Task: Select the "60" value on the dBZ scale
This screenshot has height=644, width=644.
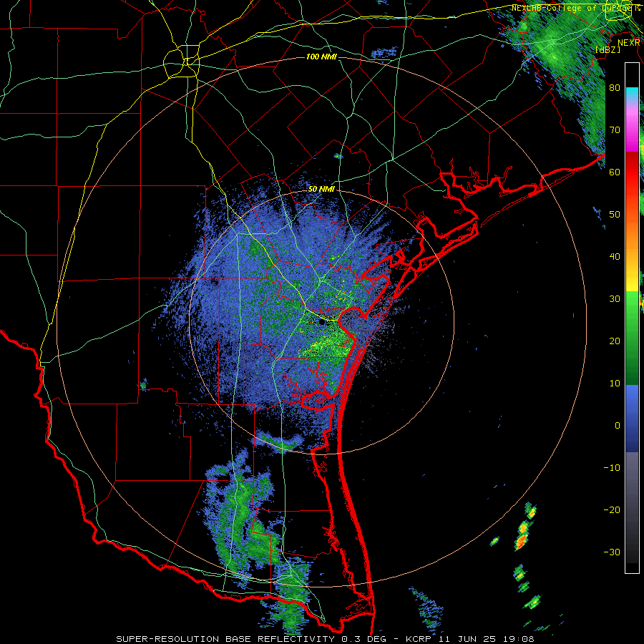Action: click(x=615, y=172)
